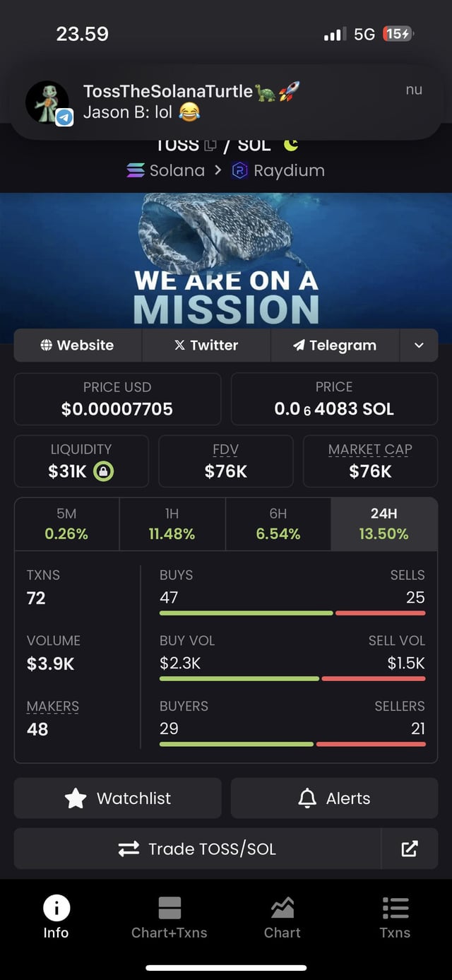Select the 6H timeframe
The height and width of the screenshot is (980, 452).
click(x=278, y=524)
